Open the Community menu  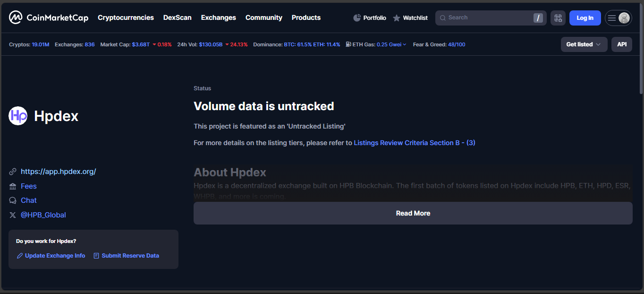pyautogui.click(x=264, y=17)
